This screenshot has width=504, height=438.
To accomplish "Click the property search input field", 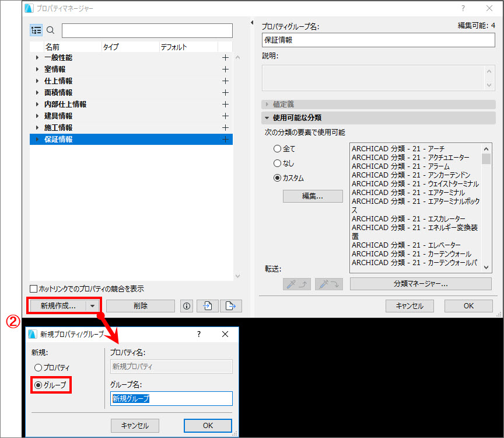I will coord(147,30).
